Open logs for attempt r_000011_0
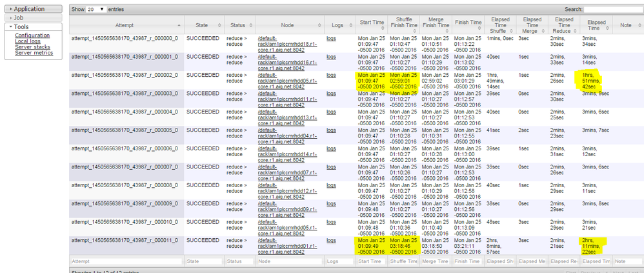This screenshot has width=644, height=273. click(331, 240)
